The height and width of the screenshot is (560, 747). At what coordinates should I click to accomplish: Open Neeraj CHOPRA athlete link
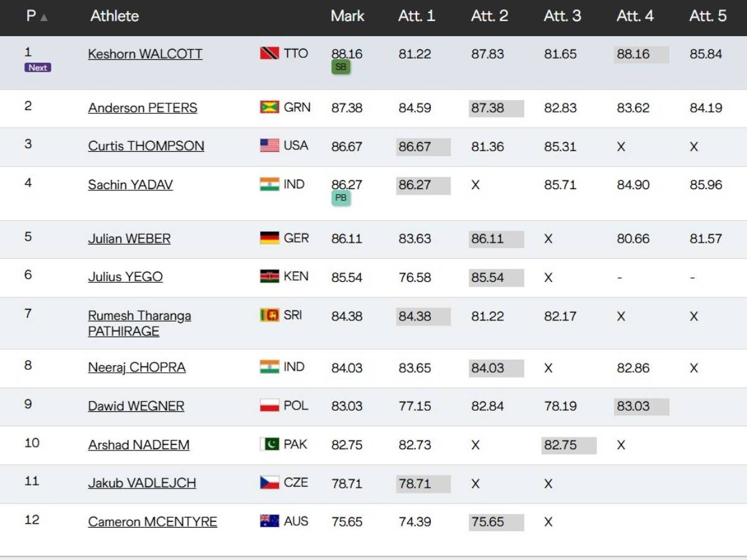click(x=137, y=368)
